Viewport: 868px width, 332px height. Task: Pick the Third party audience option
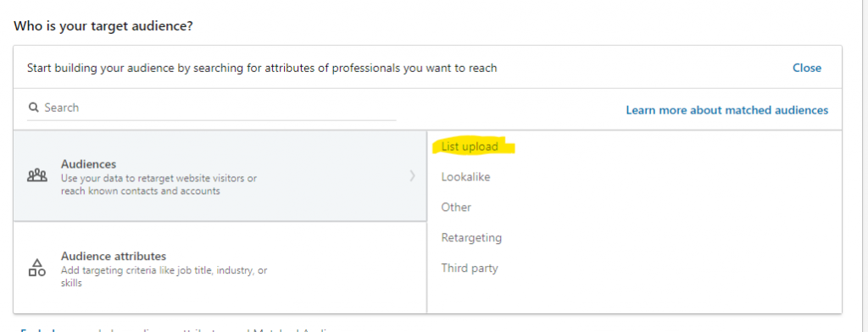(x=470, y=268)
